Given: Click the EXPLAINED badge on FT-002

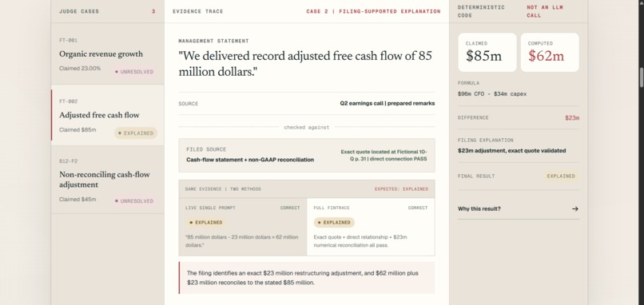Looking at the screenshot, I should [136, 133].
